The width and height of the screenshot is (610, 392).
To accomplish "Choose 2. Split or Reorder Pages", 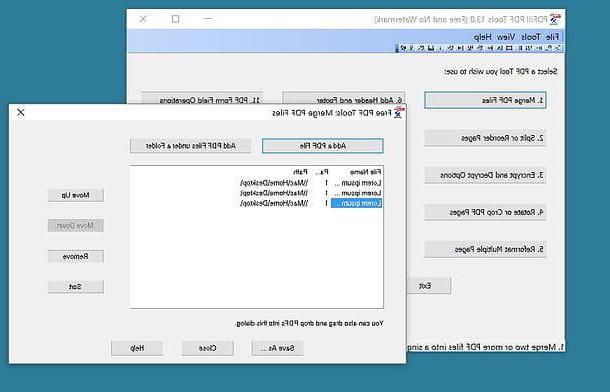I will click(x=485, y=138).
